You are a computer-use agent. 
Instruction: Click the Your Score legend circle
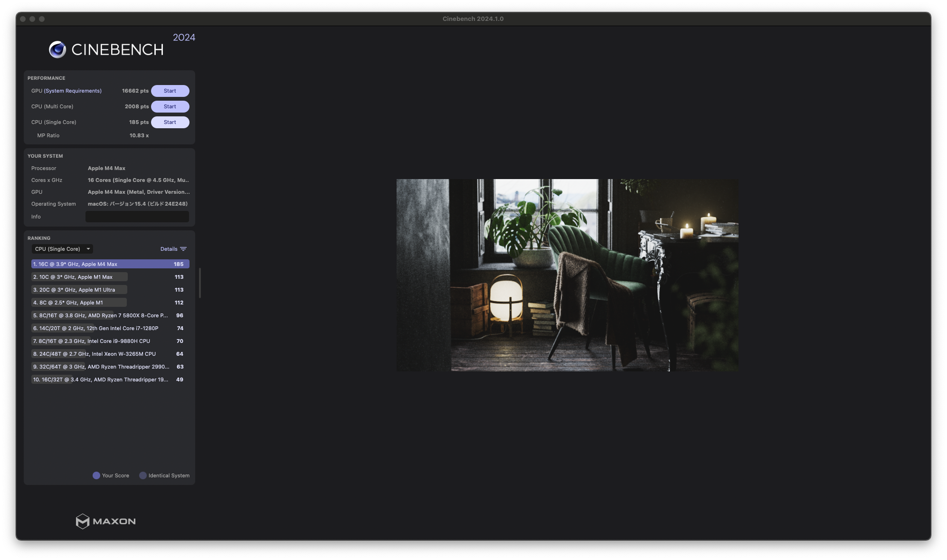click(x=96, y=475)
